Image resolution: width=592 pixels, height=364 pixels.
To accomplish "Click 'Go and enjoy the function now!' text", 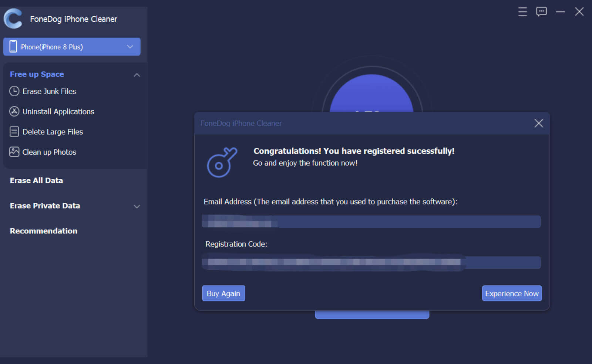I will coord(305,163).
